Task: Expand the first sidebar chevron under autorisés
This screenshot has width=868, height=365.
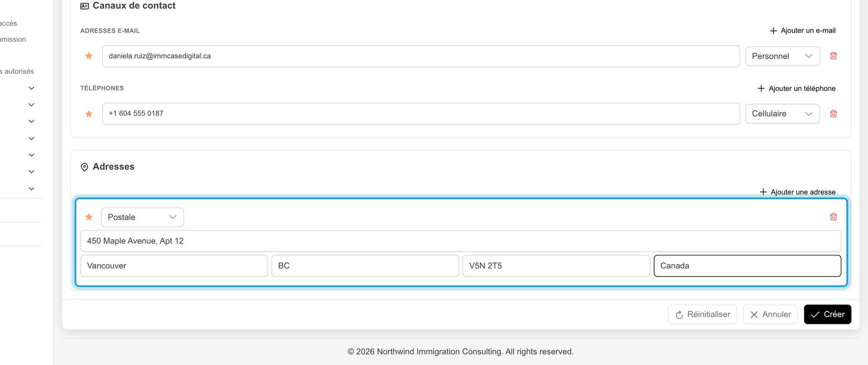Action: point(31,88)
